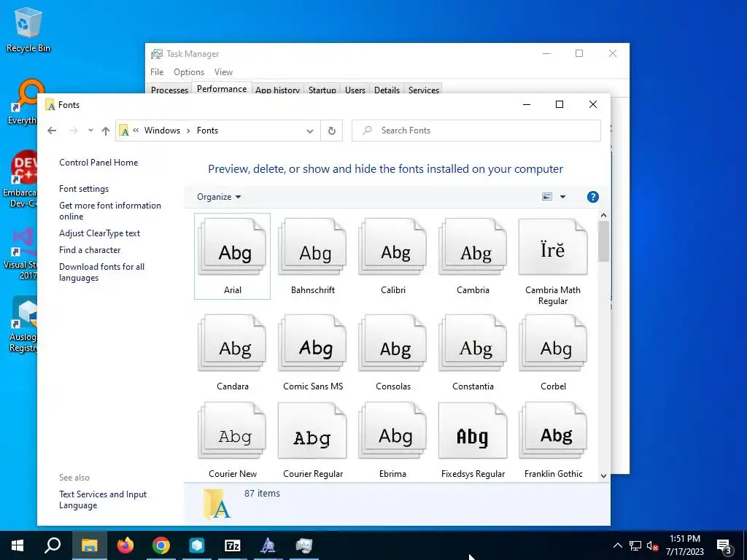Open the View menu in Task Manager

pos(223,72)
